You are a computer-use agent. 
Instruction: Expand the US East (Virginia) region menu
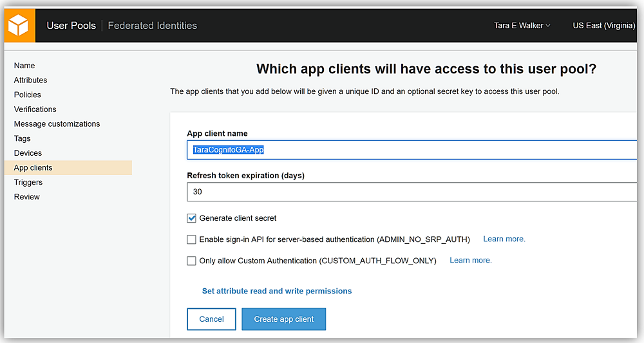[x=603, y=26]
